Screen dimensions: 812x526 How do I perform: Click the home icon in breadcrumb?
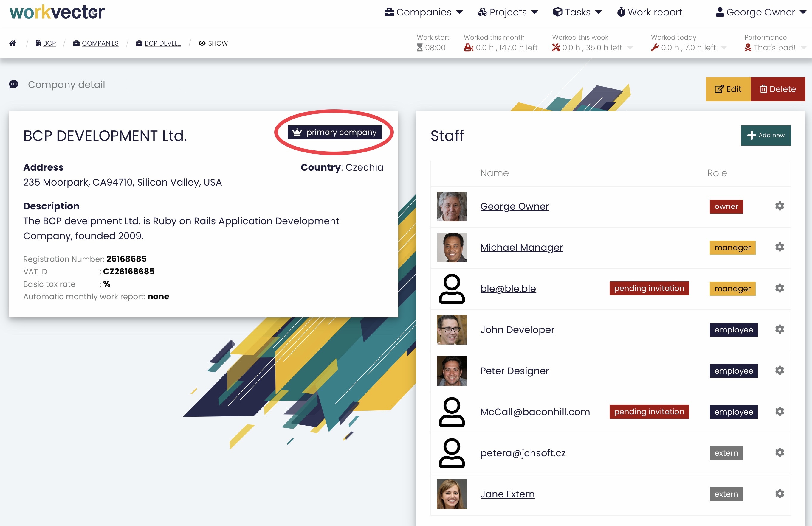coord(13,43)
